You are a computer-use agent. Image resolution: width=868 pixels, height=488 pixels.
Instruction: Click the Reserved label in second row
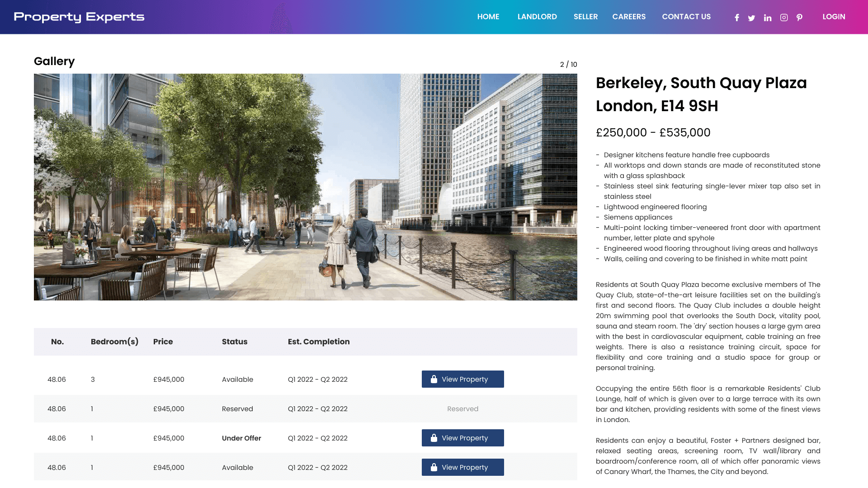pos(462,409)
